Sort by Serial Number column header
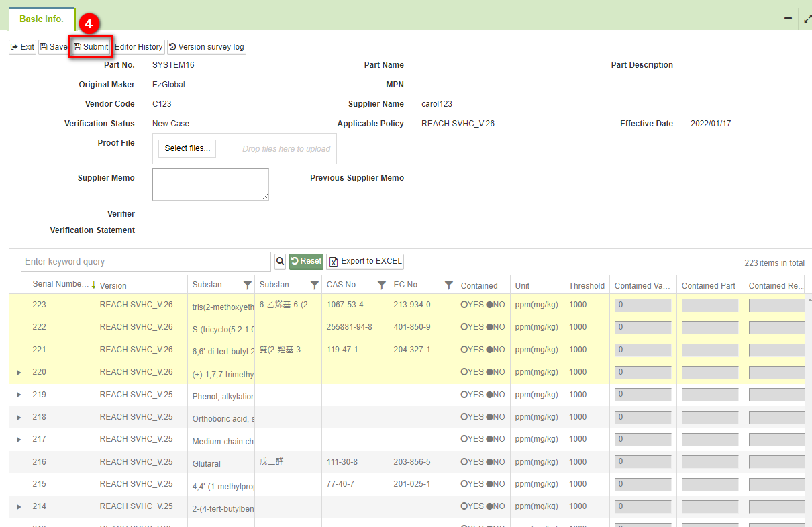 (59, 285)
